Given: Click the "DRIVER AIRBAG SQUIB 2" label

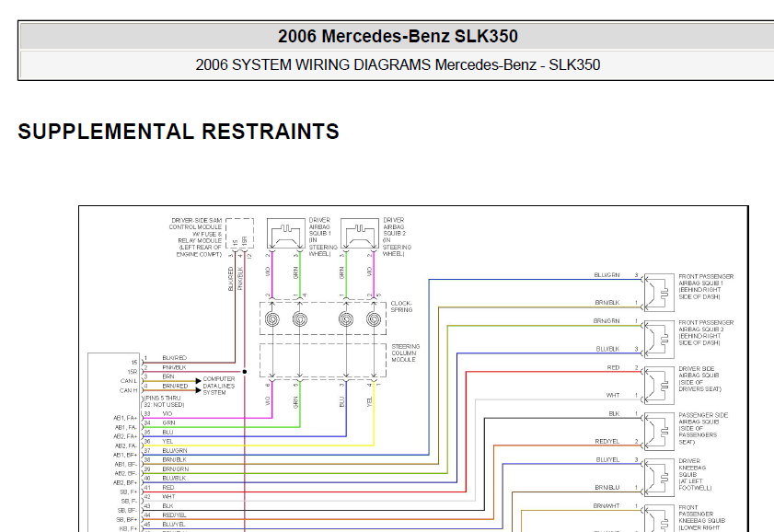Looking at the screenshot, I should (x=397, y=237).
